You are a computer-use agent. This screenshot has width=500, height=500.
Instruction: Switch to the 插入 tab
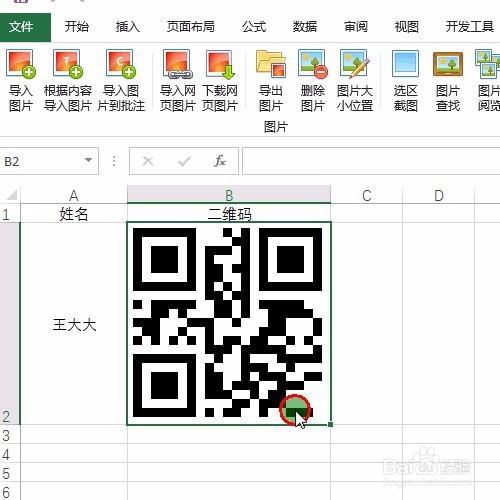coord(127,27)
